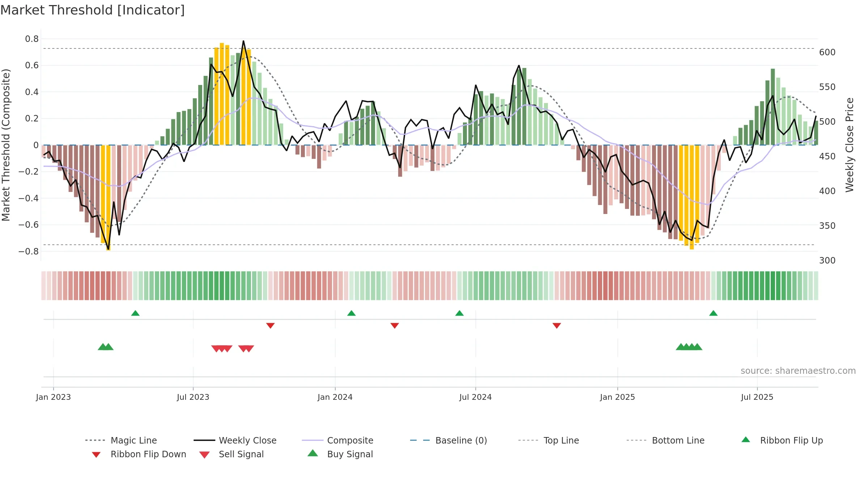This screenshot has width=868, height=488.
Task: Toggle the Weekly Close legend entry
Action: 235,440
